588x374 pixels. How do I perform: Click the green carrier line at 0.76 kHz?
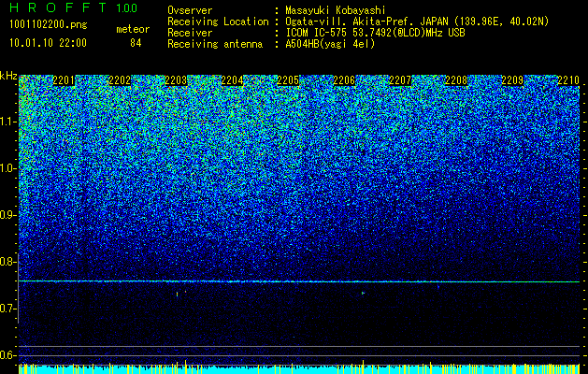point(299,281)
